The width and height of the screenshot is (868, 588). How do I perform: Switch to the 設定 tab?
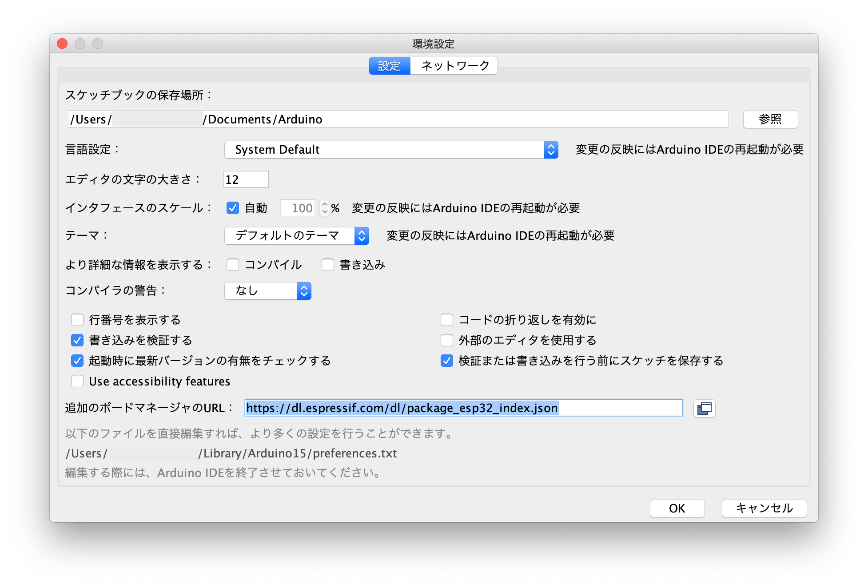pyautogui.click(x=390, y=66)
